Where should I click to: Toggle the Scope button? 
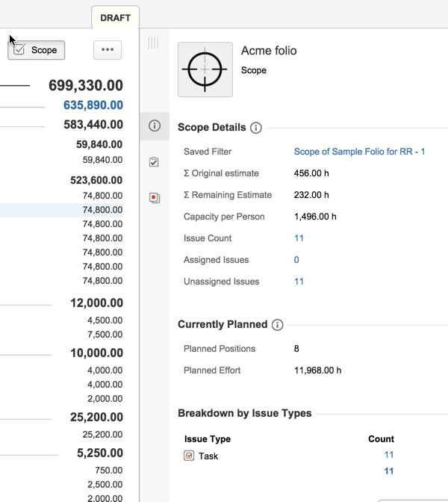(37, 50)
